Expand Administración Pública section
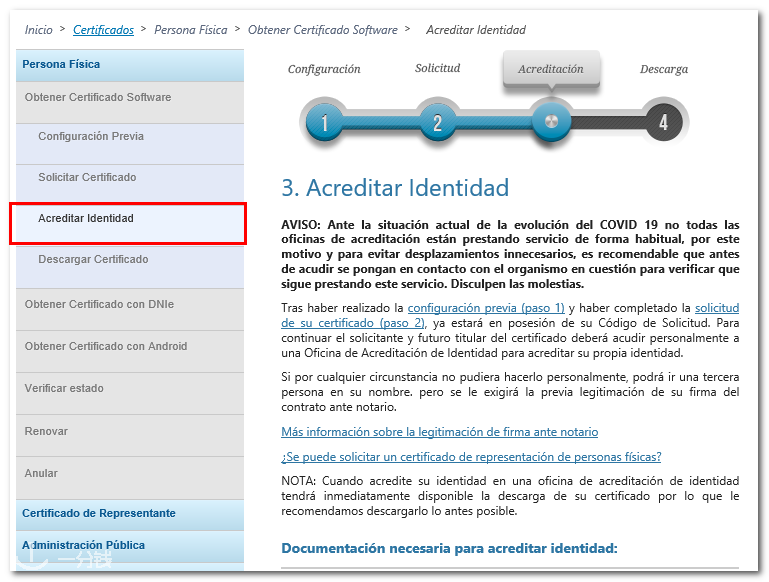769x582 pixels. pos(130,546)
